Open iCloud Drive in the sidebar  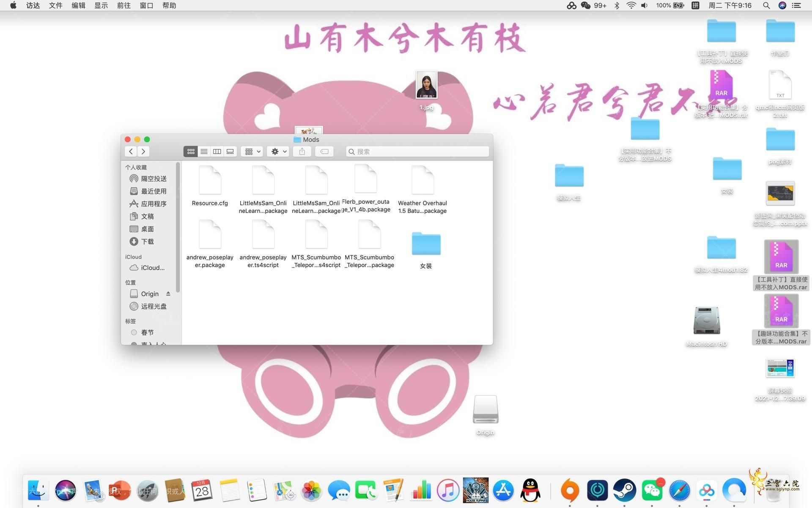[x=148, y=268]
